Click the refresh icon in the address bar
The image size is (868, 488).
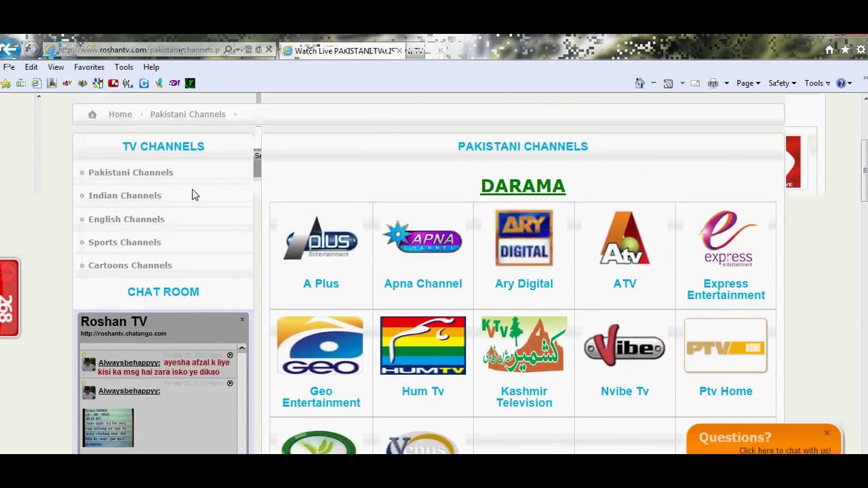[258, 49]
